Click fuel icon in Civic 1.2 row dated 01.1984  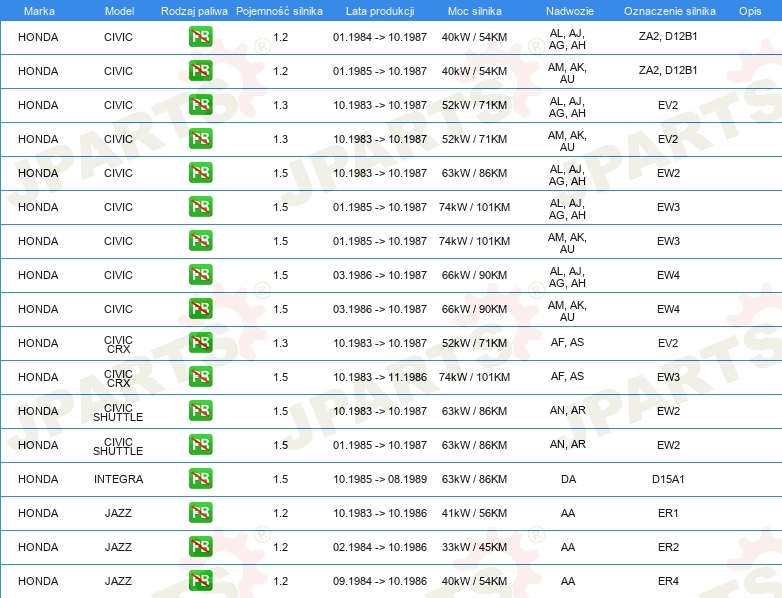[200, 37]
